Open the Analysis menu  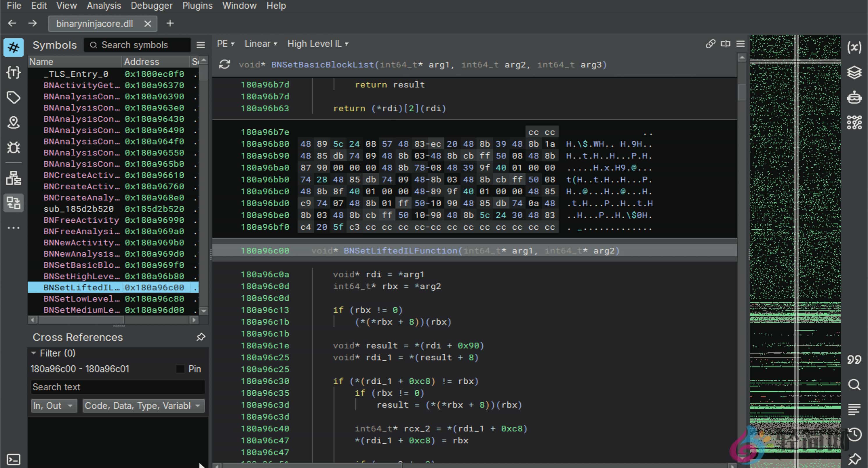coord(104,6)
